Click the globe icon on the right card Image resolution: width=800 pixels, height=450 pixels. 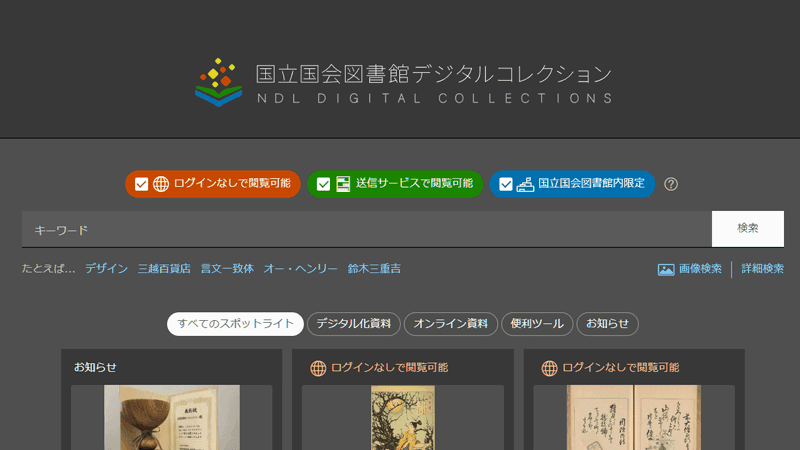click(x=549, y=368)
